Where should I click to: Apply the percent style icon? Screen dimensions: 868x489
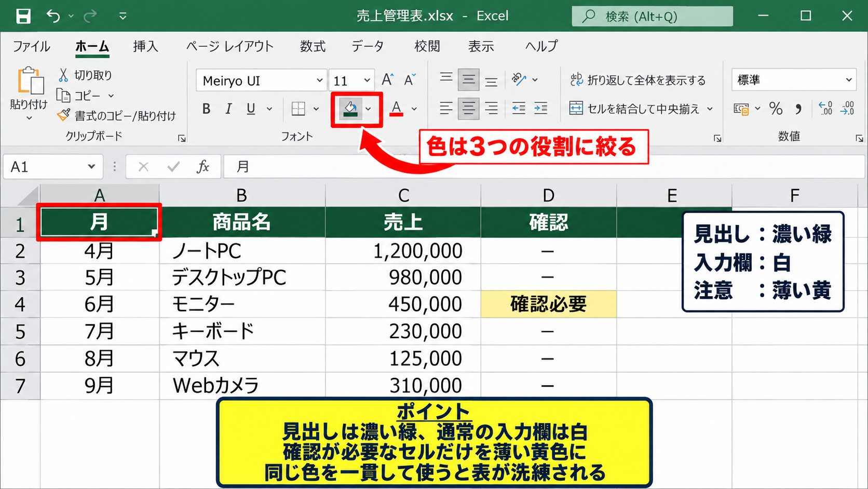click(x=776, y=109)
